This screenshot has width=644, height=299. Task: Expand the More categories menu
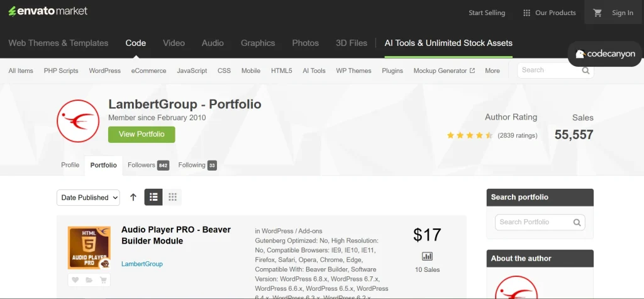tap(492, 71)
